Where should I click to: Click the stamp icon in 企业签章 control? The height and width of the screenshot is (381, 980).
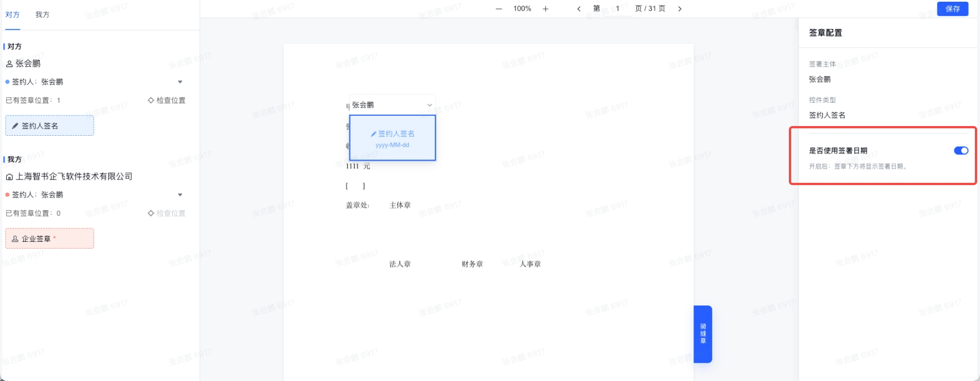(x=15, y=239)
